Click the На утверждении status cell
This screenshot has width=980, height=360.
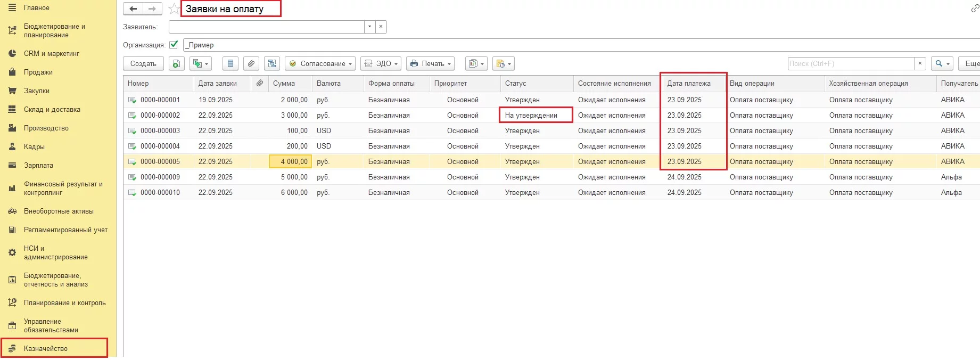click(536, 115)
